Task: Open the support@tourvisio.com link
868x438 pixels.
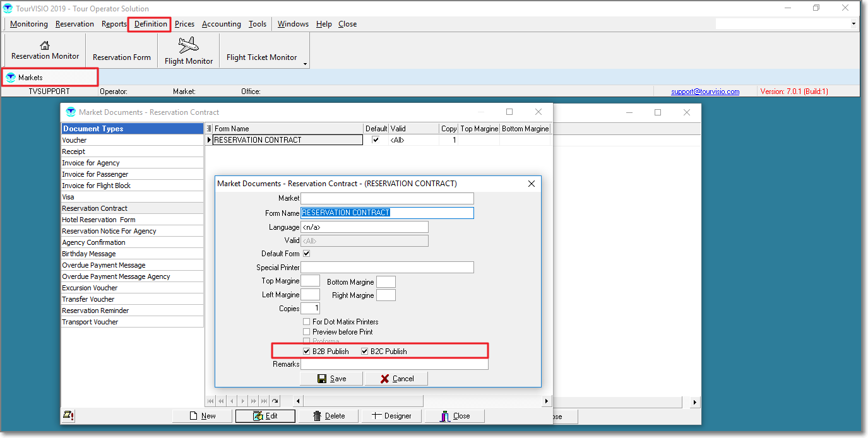Action: (705, 92)
